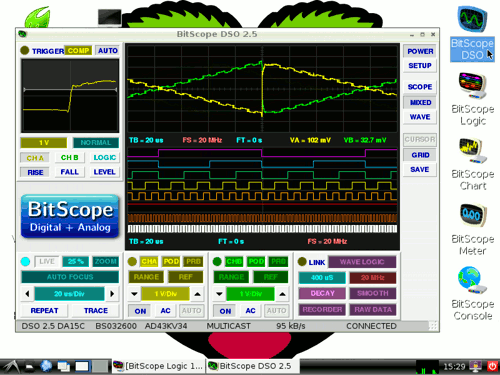Click the trigger waveform preview display
The width and height of the screenshot is (500, 375).
pos(70,96)
